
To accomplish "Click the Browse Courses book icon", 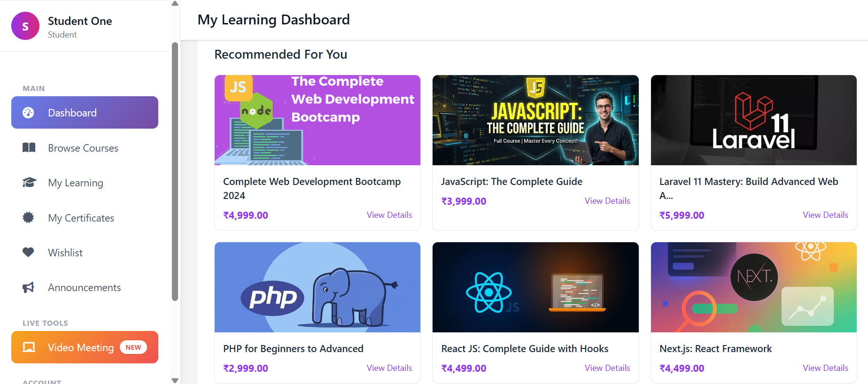I will point(29,148).
